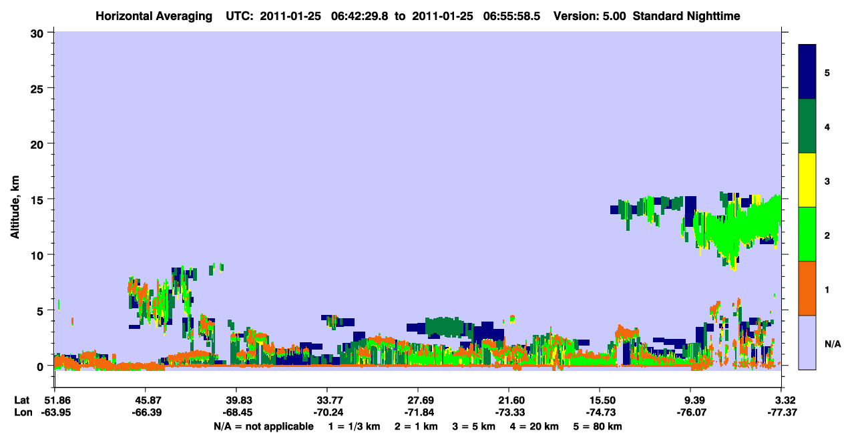Click the orange colorbar segment labeled 1
The height and width of the screenshot is (445, 868).
(x=807, y=288)
